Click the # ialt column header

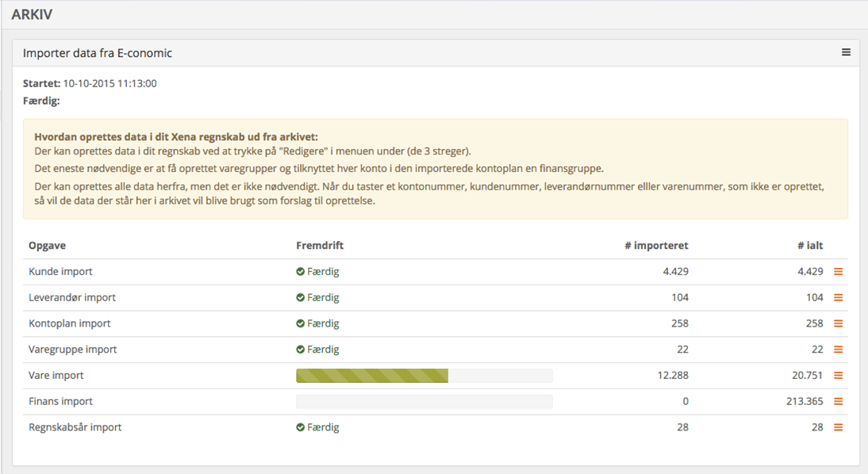[x=809, y=246]
